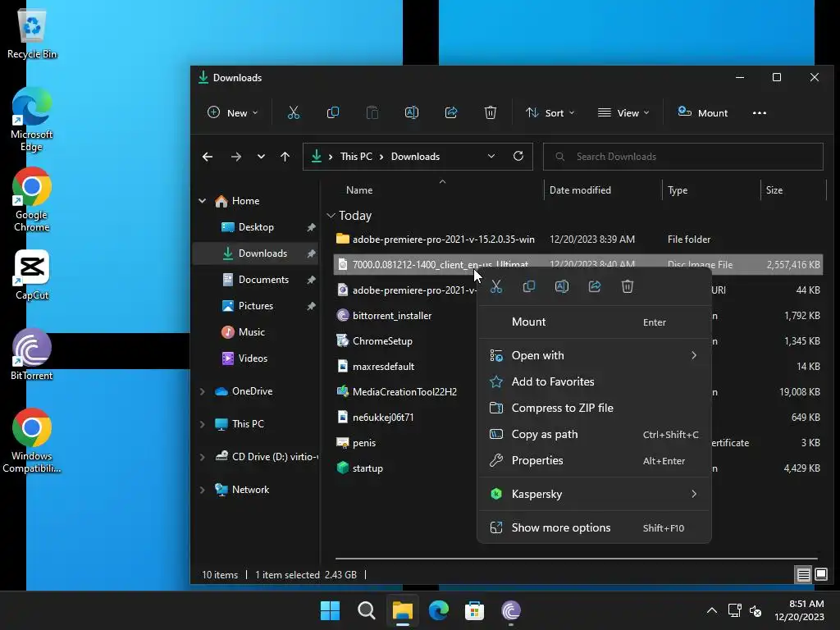Open the Open with submenu
The width and height of the screenshot is (840, 630).
point(594,355)
